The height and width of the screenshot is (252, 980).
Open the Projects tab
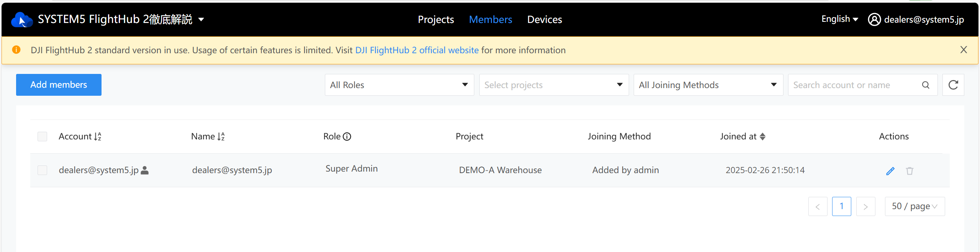tap(436, 20)
